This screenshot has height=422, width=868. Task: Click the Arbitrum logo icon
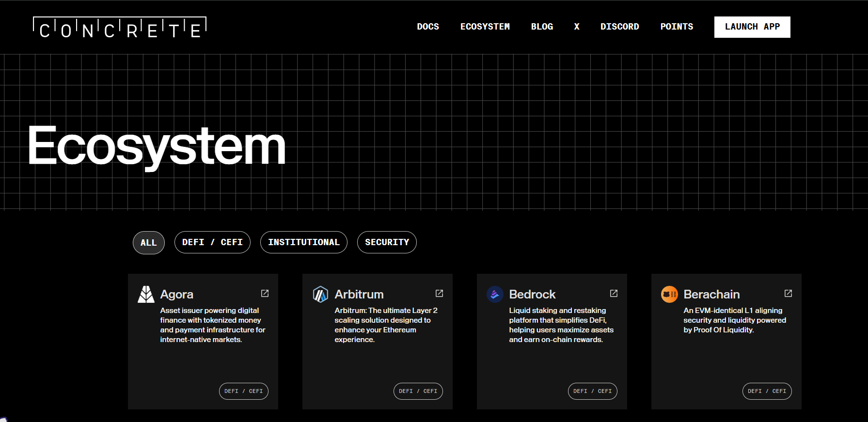[x=320, y=294]
